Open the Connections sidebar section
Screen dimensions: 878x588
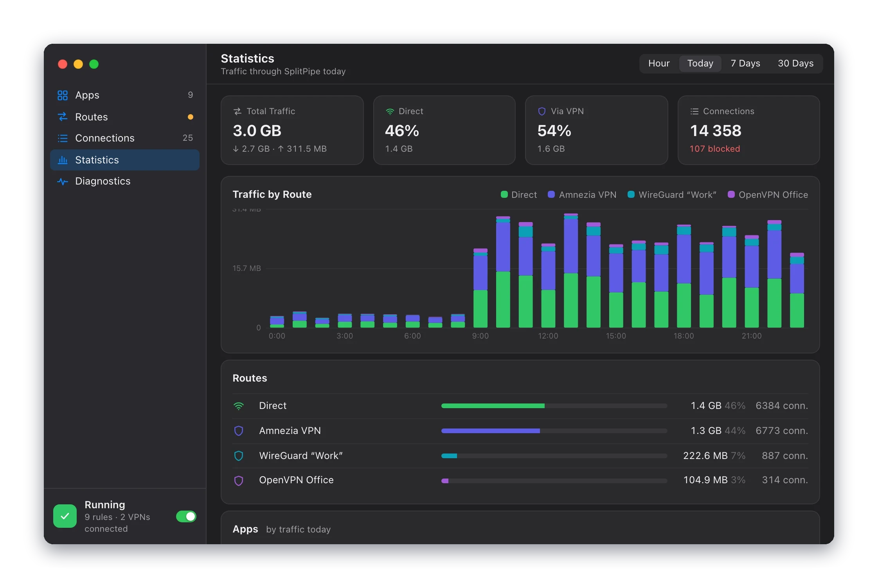pos(125,138)
